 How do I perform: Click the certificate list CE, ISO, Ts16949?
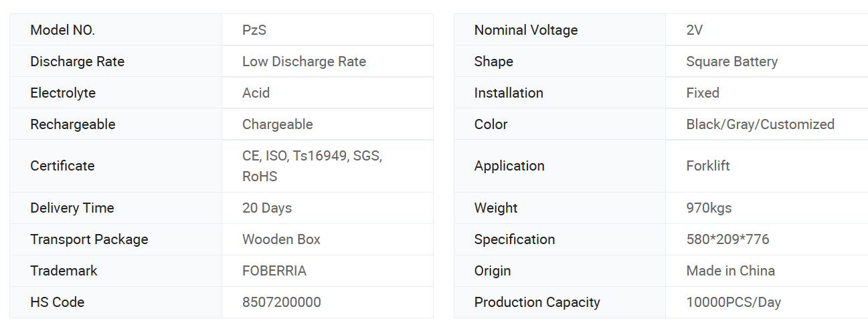coord(312,156)
